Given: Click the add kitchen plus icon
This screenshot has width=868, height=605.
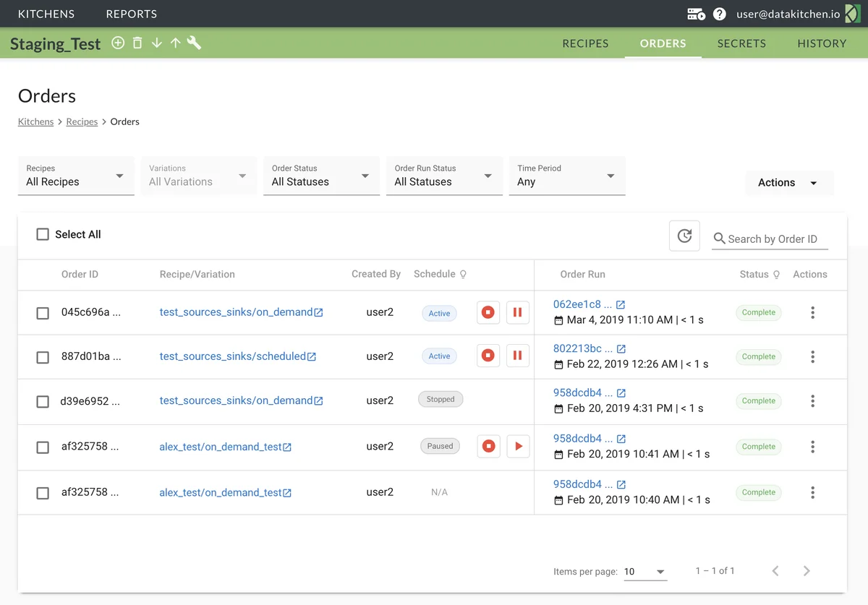Looking at the screenshot, I should point(118,43).
